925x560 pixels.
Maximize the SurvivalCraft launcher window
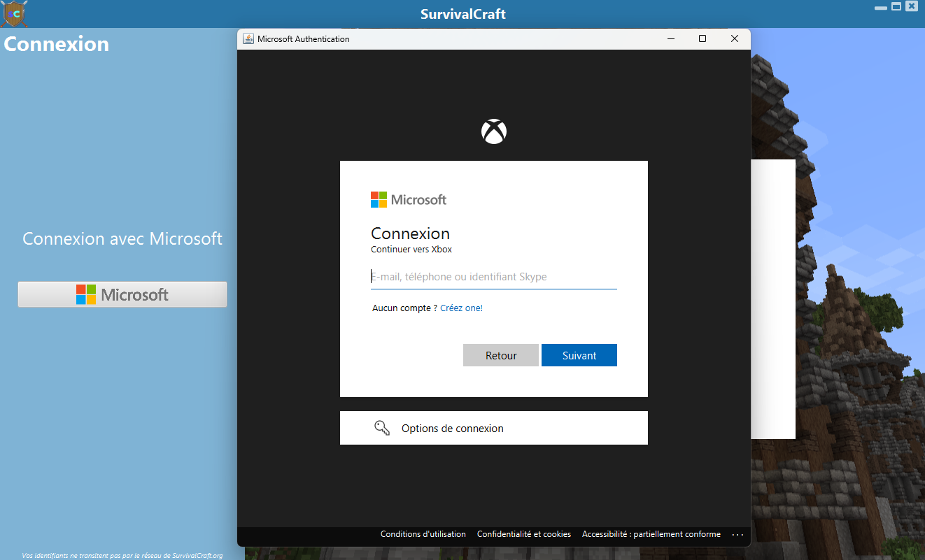tap(896, 6)
